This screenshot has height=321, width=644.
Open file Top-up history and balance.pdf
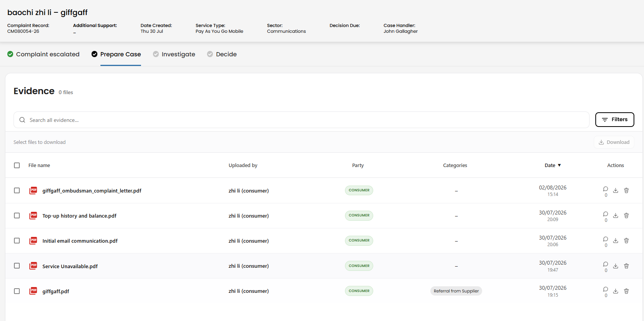(x=80, y=216)
